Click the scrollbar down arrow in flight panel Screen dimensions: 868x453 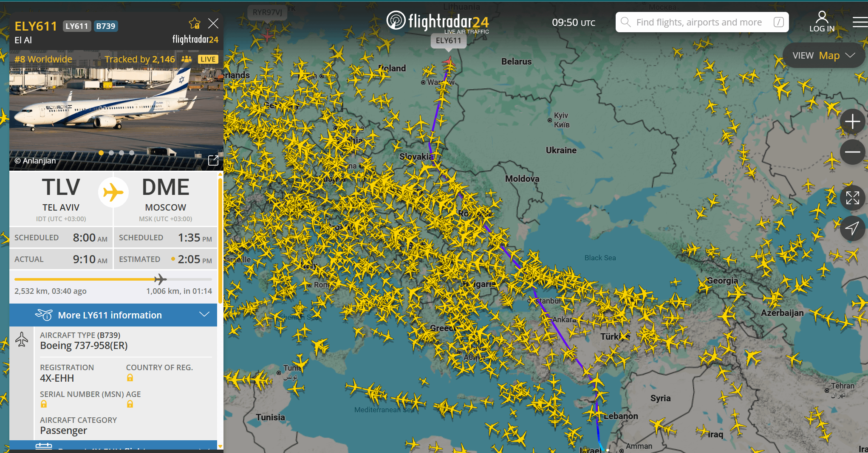pyautogui.click(x=220, y=446)
